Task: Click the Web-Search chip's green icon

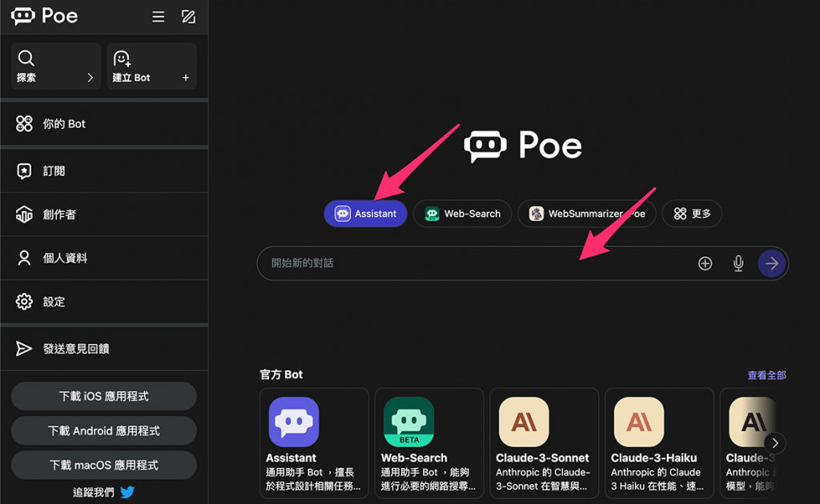Action: [x=432, y=214]
